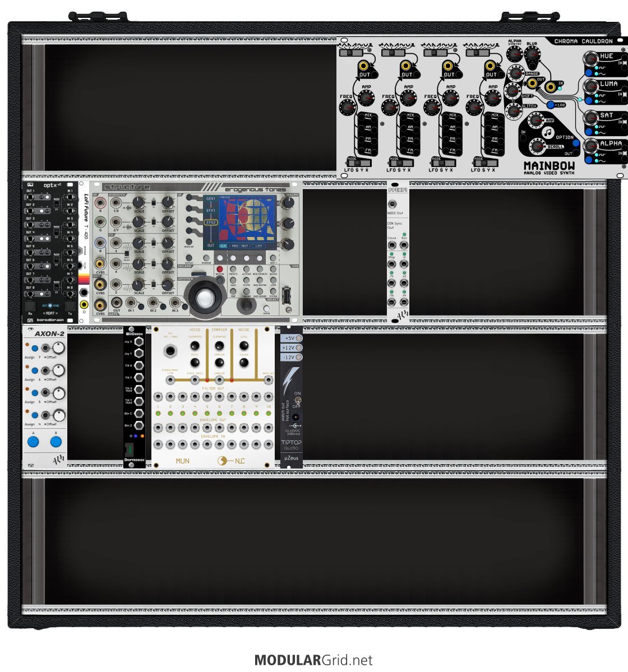Select OUT node on Structure screen
This screenshot has height=672, width=628.
point(210,245)
